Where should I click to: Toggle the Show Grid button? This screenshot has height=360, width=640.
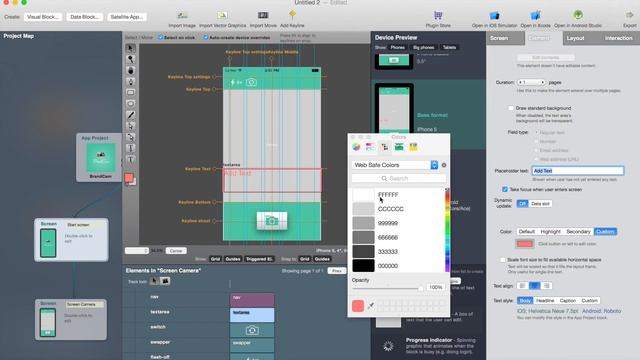pyautogui.click(x=215, y=259)
